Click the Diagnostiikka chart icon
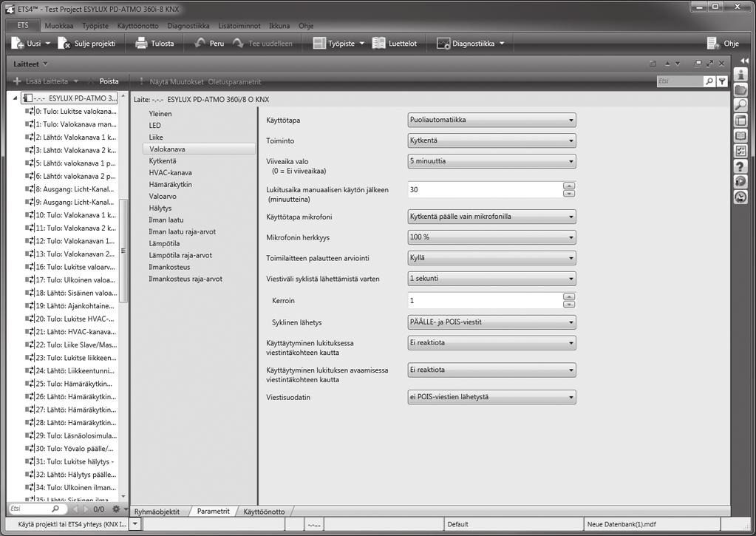The height and width of the screenshot is (536, 756). [443, 44]
